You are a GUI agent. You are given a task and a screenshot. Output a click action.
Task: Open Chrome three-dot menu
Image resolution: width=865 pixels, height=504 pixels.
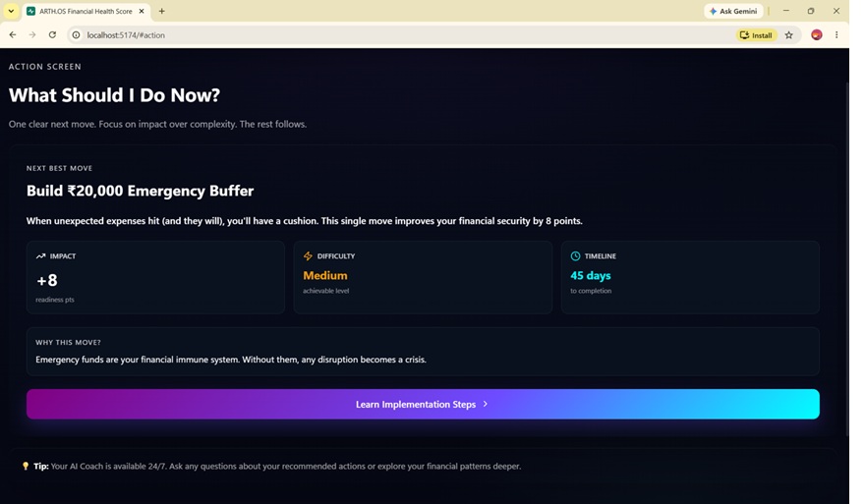pyautogui.click(x=836, y=34)
